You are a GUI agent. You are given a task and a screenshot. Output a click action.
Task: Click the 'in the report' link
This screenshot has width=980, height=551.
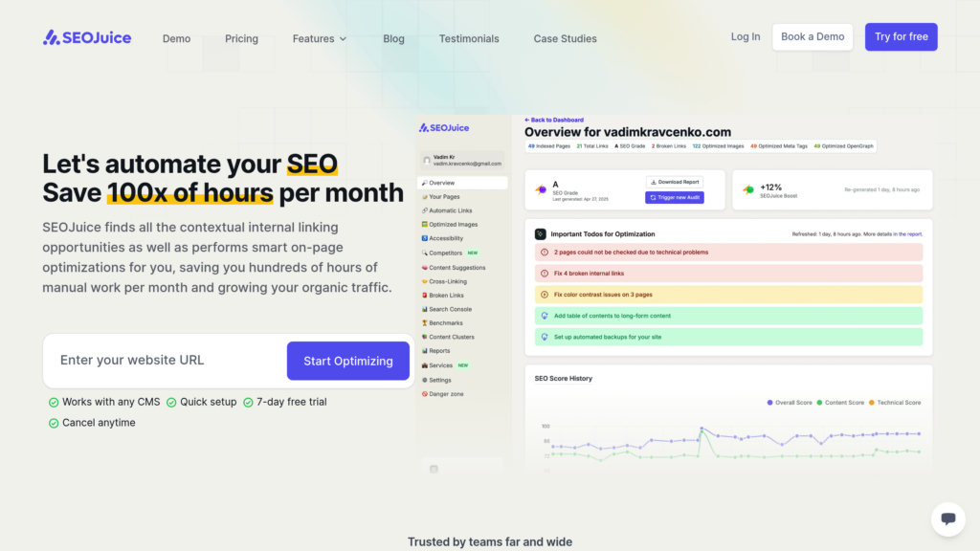tap(907, 234)
